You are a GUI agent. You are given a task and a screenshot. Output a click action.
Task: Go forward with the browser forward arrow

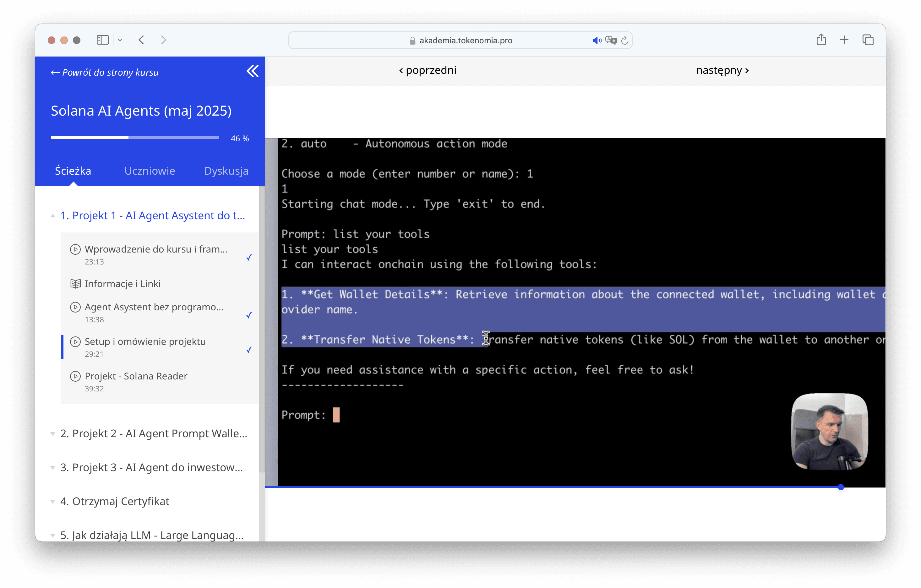(163, 40)
